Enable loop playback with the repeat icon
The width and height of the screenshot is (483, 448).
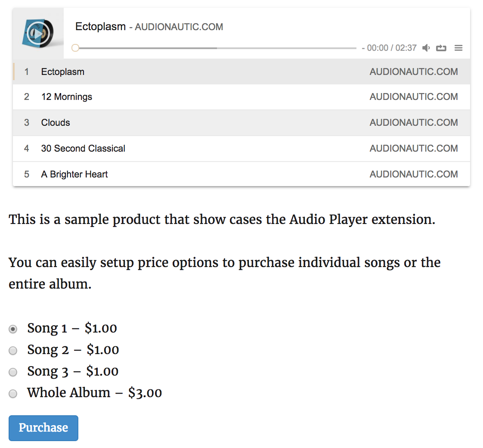click(441, 48)
